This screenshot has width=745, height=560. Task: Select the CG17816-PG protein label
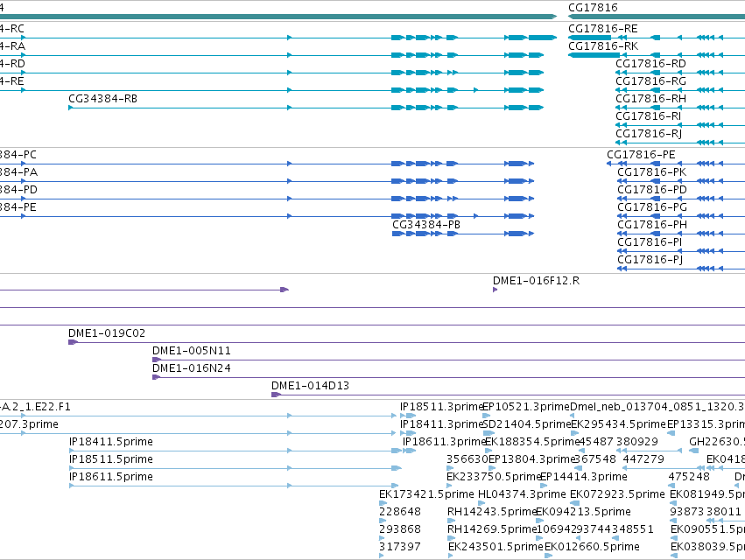click(x=652, y=207)
